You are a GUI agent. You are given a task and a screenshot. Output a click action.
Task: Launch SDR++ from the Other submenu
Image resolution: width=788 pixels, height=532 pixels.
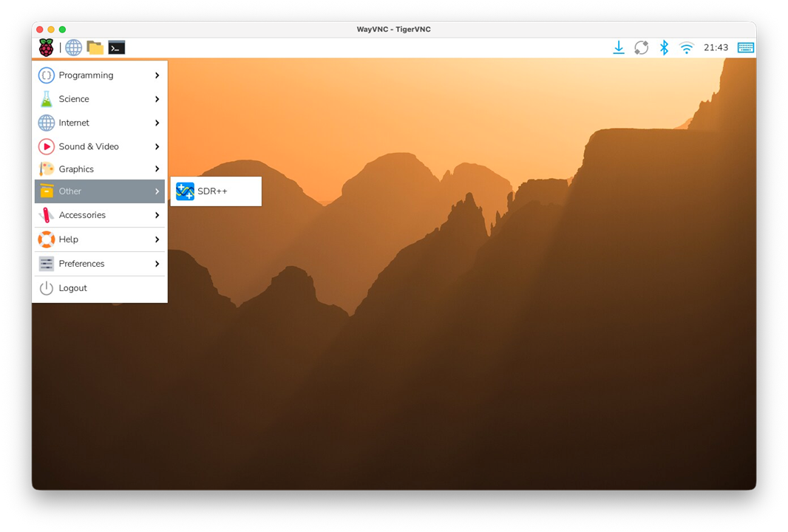[216, 191]
